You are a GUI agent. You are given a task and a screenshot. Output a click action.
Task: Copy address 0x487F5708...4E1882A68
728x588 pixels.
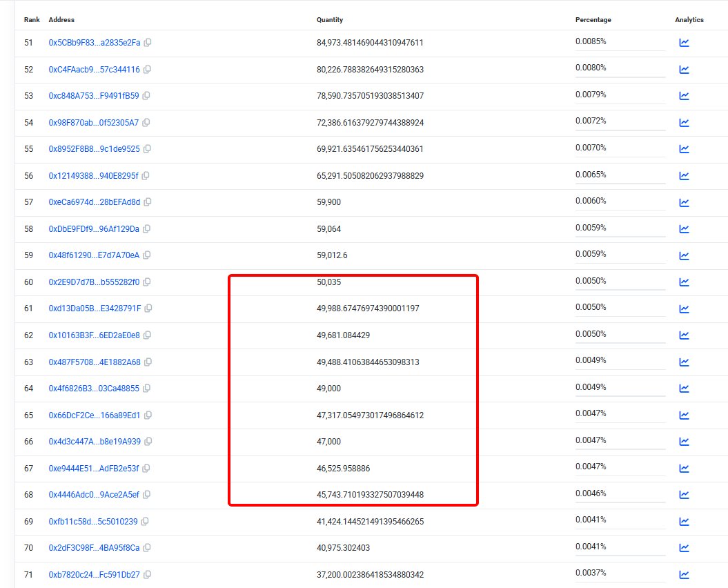[x=148, y=362]
